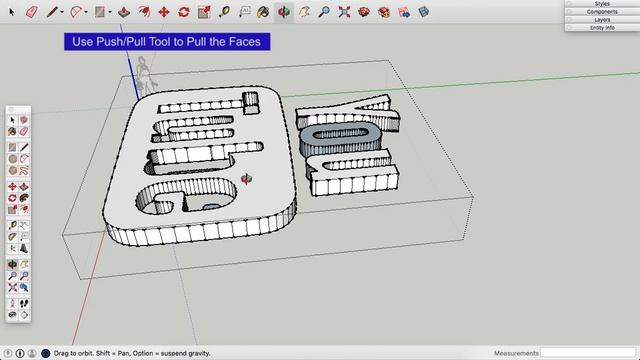Screen dimensions: 640x360
Task: Open Extension Manager toolbar icon
Action: pos(424,12)
